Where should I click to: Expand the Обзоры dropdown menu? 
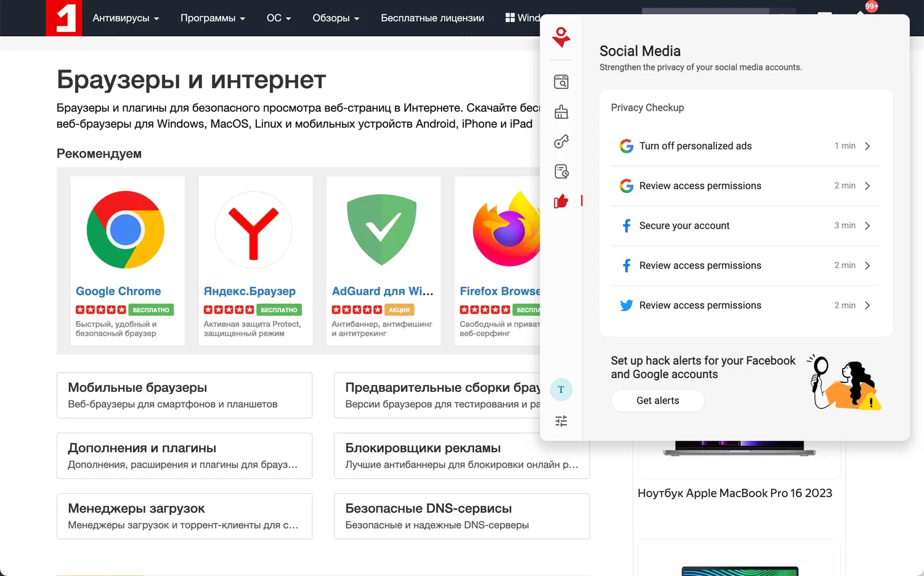tap(336, 18)
